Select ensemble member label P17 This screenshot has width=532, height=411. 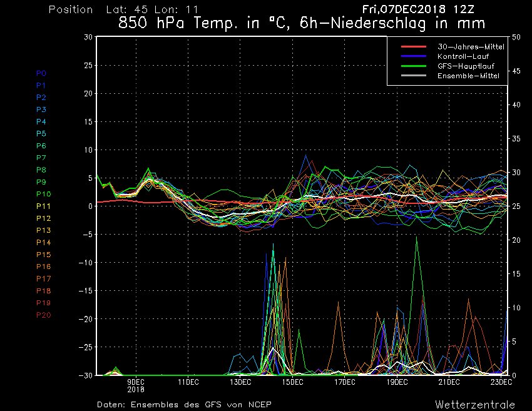pos(43,279)
